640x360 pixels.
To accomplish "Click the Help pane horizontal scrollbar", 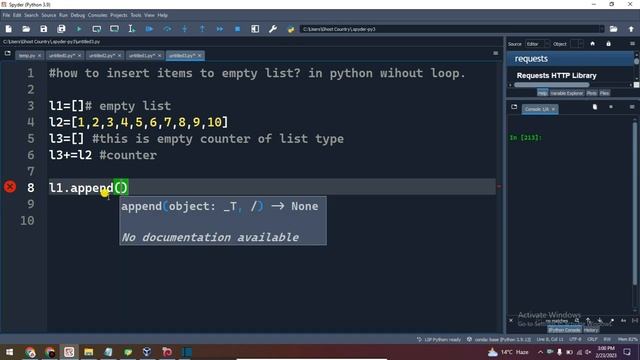I will click(x=552, y=85).
